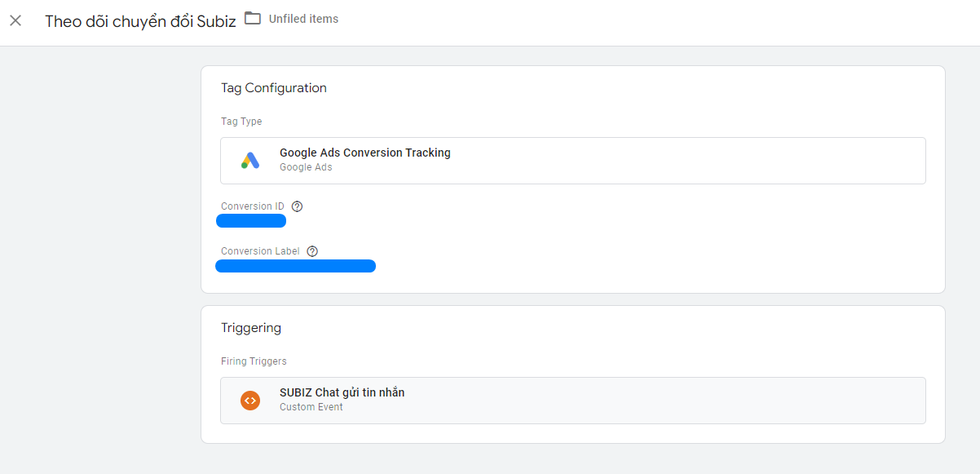Click the folder icon beside the tag name
The width and height of the screenshot is (980, 474).
coord(253,19)
